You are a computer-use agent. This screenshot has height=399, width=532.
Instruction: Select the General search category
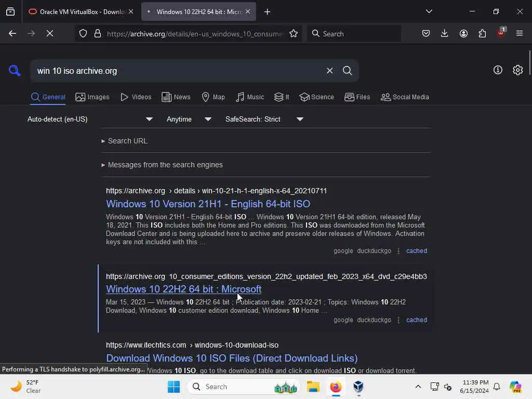(48, 97)
